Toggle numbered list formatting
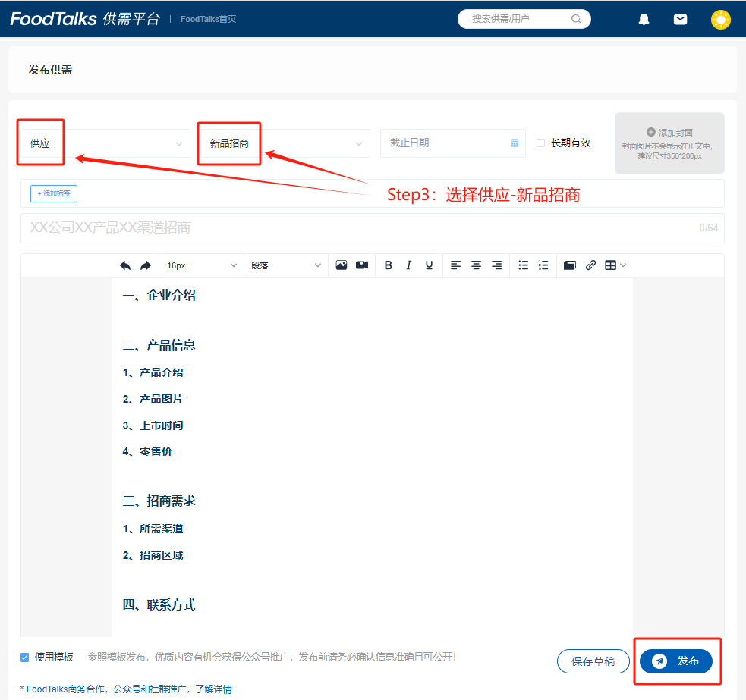Screen dimensions: 746x700 tap(543, 265)
